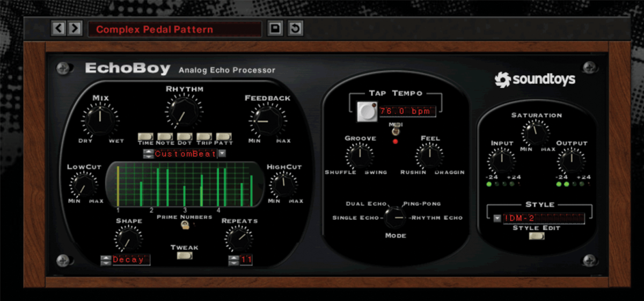Save preset with the disk icon
The height and width of the screenshot is (301, 644).
coord(275,28)
